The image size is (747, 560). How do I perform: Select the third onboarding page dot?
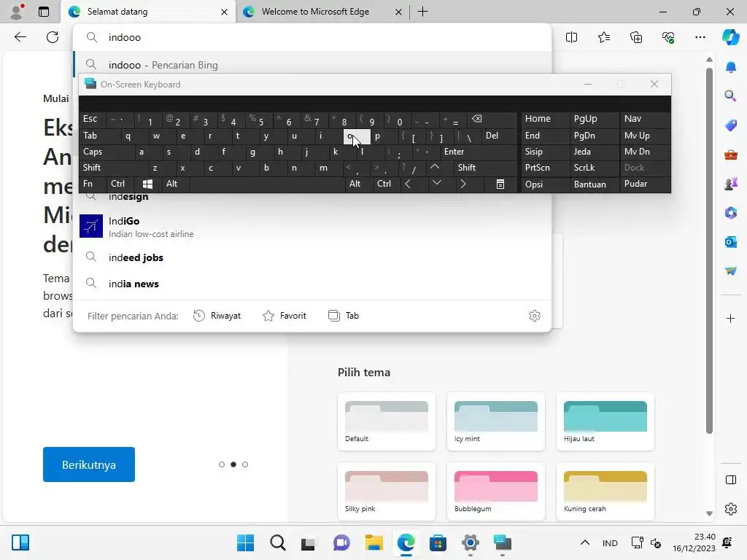point(245,464)
